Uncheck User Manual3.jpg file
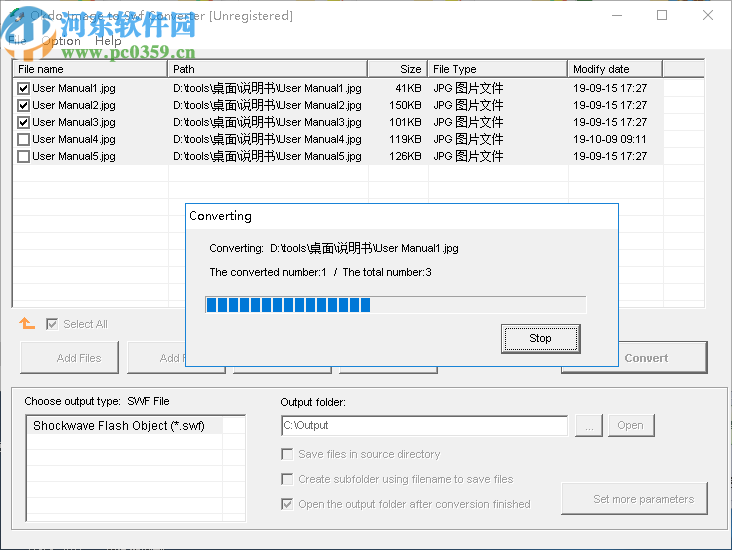Screen dimensions: 732x550 coord(23,122)
